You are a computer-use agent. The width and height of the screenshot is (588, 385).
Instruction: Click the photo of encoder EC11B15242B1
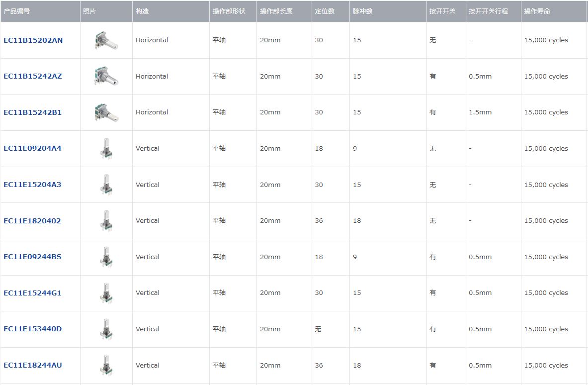106,112
